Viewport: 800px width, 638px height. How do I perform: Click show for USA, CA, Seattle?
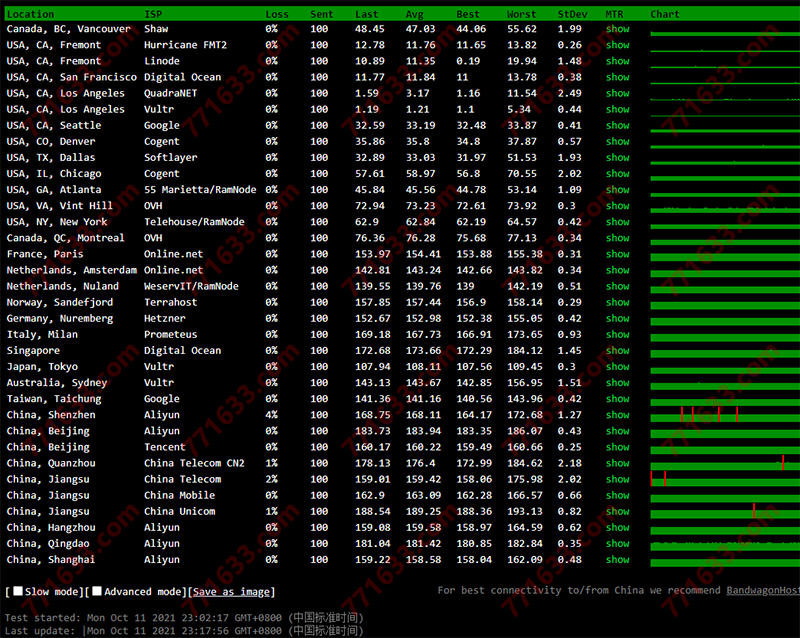click(617, 126)
